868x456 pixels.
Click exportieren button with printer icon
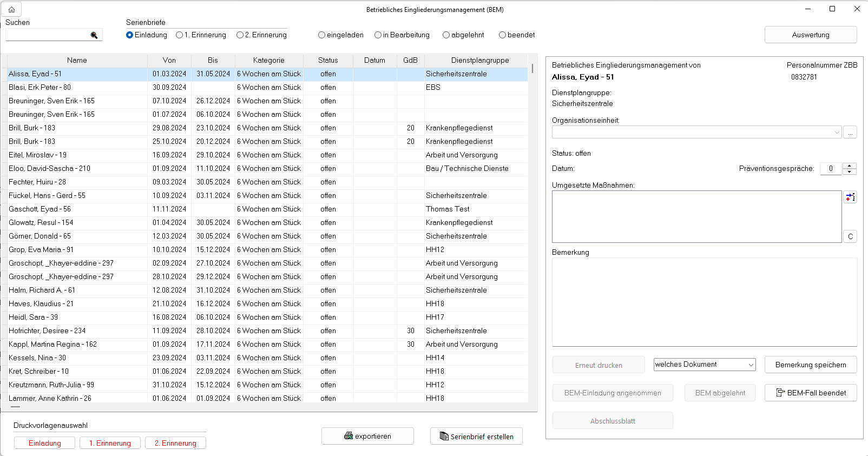(367, 436)
